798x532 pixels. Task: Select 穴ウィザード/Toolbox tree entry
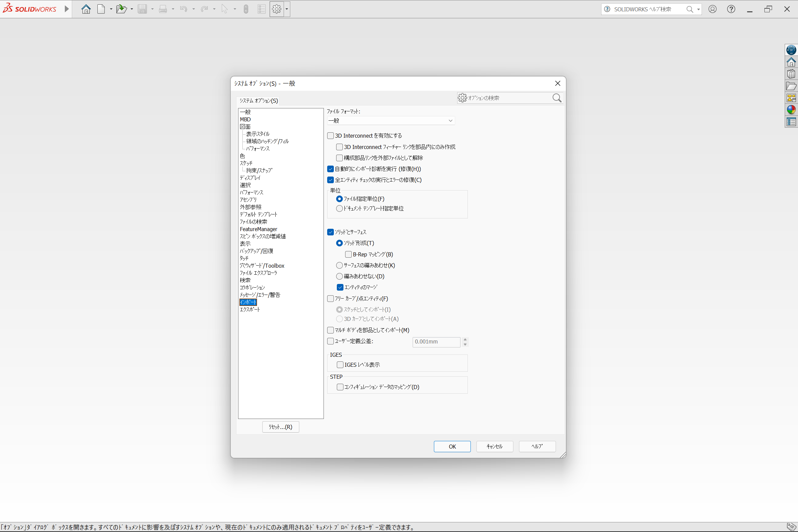262,266
